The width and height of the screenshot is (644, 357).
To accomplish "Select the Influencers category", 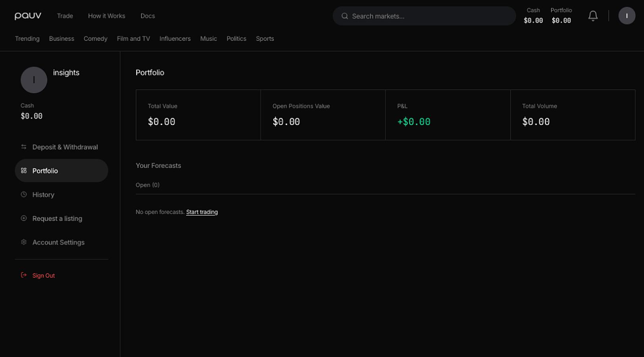I will 175,38.
